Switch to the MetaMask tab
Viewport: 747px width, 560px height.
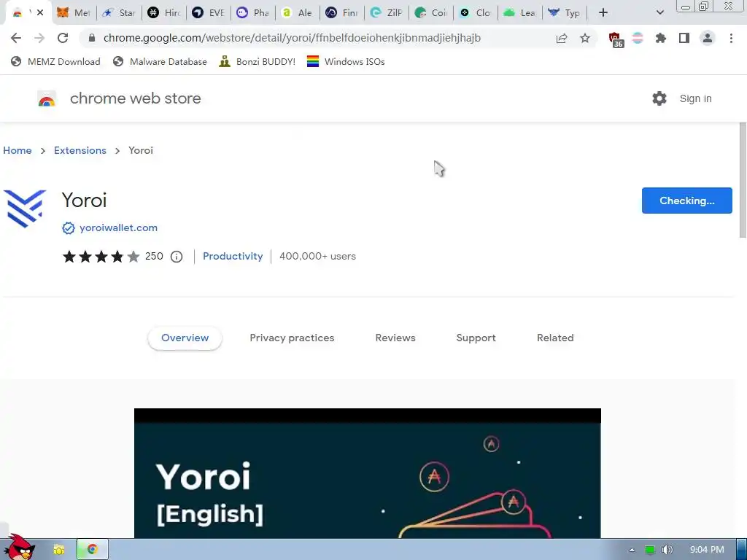click(74, 13)
